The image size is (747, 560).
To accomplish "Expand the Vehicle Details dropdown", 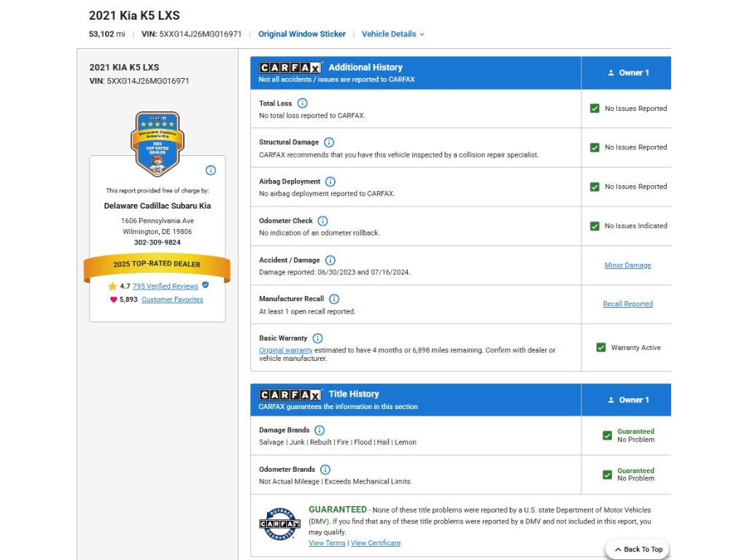I will point(393,34).
